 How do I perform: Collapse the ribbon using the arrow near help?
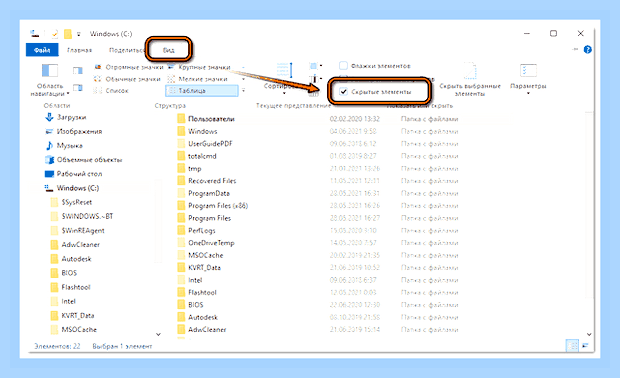tap(575, 49)
